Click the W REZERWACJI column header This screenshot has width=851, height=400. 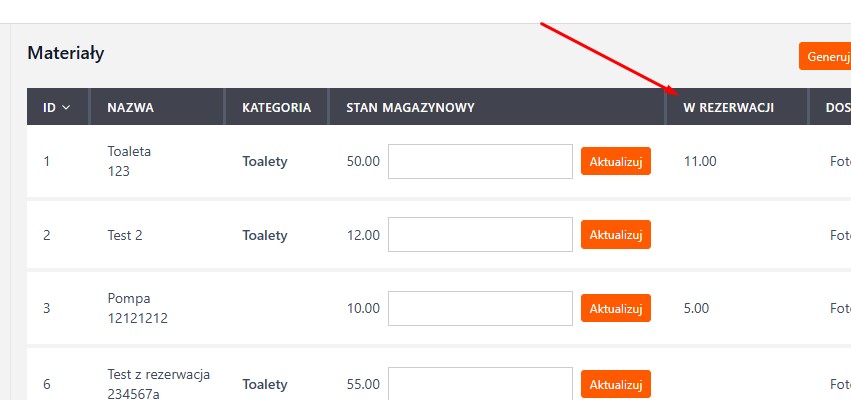point(729,107)
